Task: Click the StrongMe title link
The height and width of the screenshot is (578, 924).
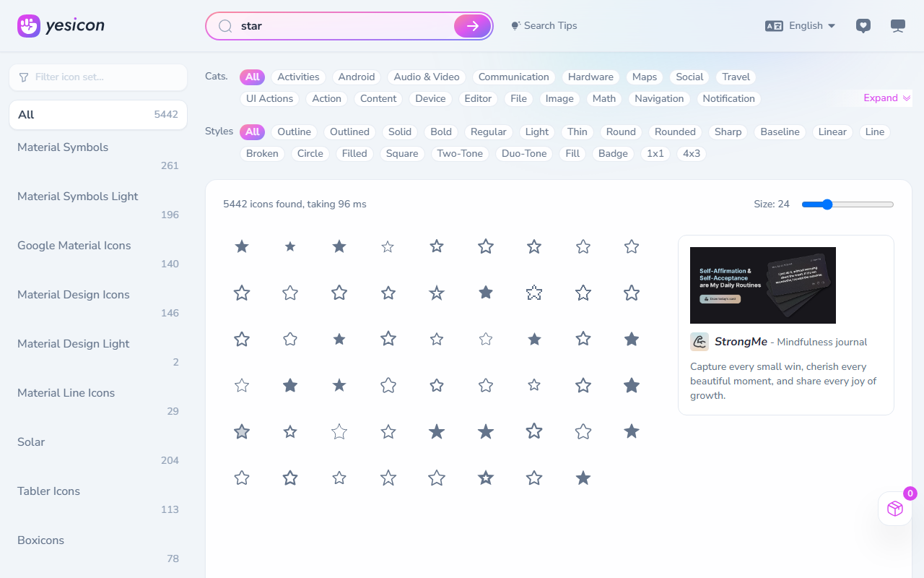Action: pos(741,342)
